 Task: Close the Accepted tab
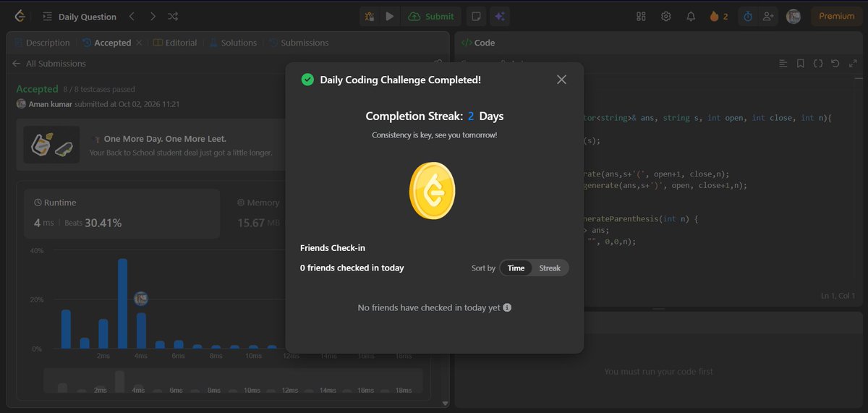tap(139, 43)
